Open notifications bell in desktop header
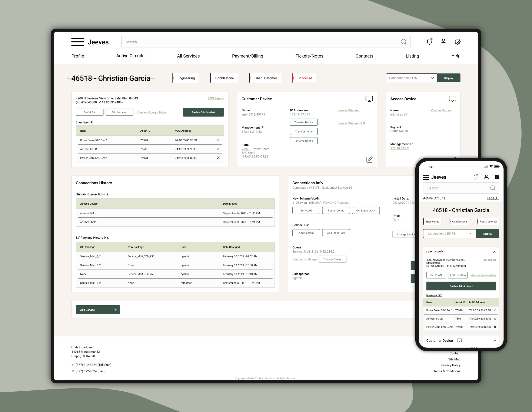 click(x=429, y=42)
